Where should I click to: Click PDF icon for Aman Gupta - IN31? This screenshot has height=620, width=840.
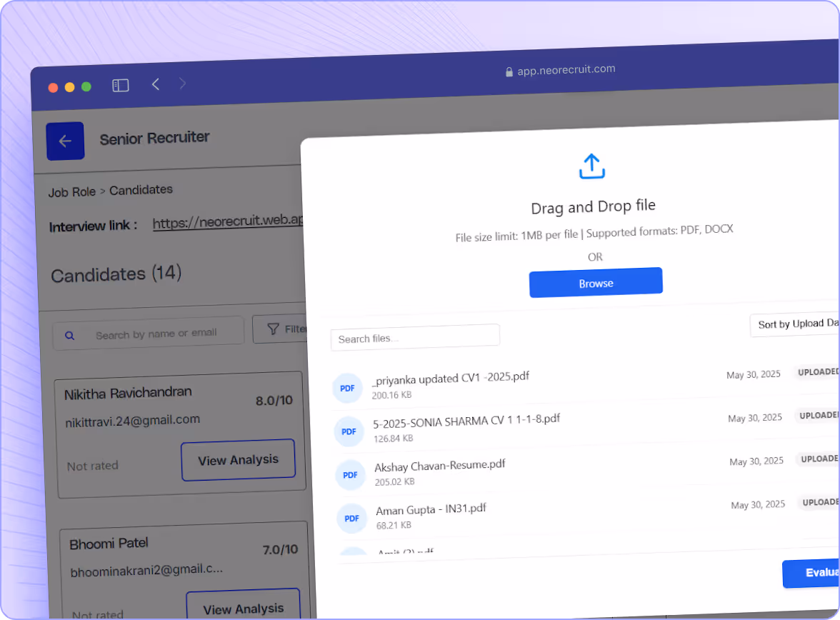(x=352, y=518)
